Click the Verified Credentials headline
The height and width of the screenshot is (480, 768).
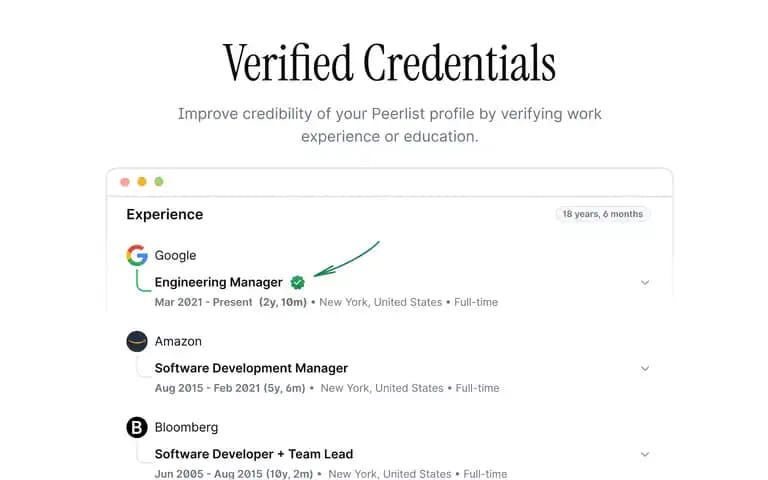[389, 63]
